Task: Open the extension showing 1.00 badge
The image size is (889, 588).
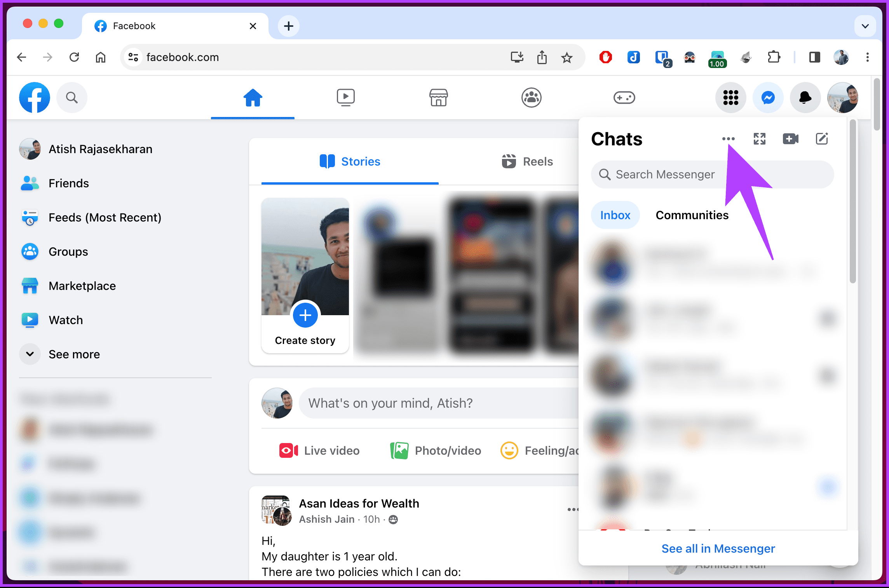Action: tap(717, 59)
